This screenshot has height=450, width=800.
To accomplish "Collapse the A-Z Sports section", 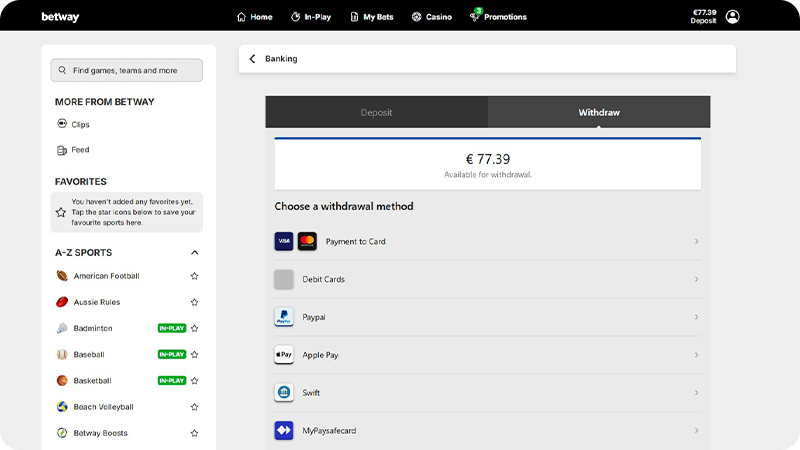I will coord(194,253).
